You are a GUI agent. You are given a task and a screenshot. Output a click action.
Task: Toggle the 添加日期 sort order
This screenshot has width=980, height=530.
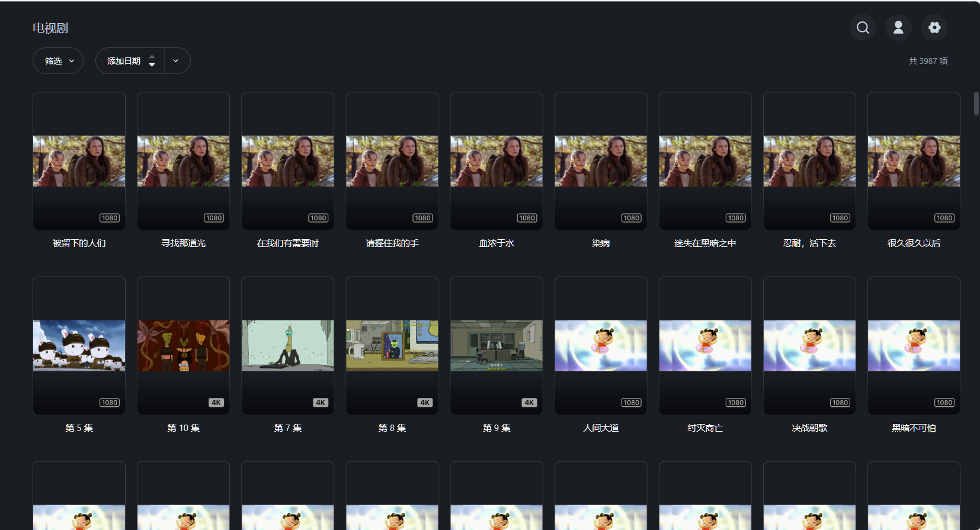coord(130,61)
